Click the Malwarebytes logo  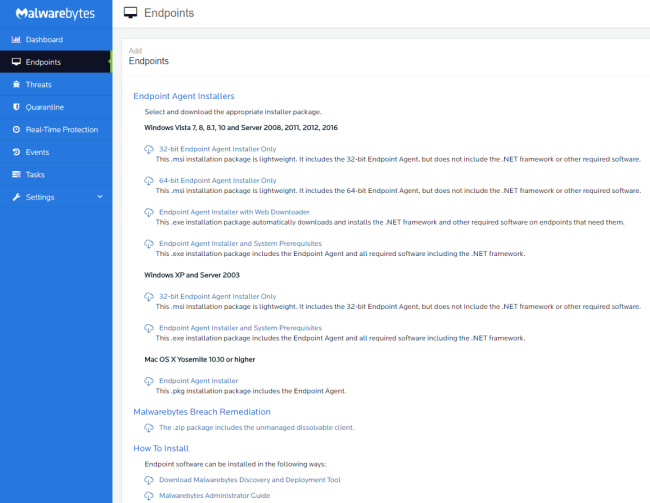click(x=56, y=13)
